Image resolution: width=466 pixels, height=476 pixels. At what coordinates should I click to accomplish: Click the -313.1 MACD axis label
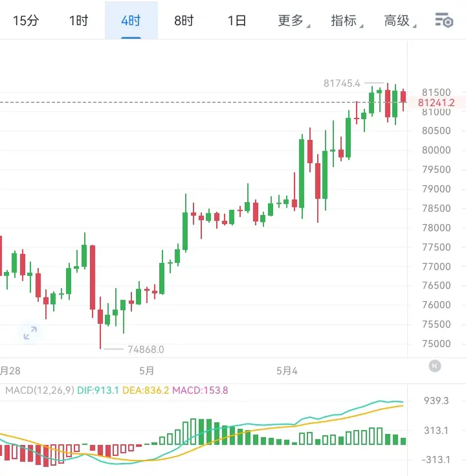(436, 460)
